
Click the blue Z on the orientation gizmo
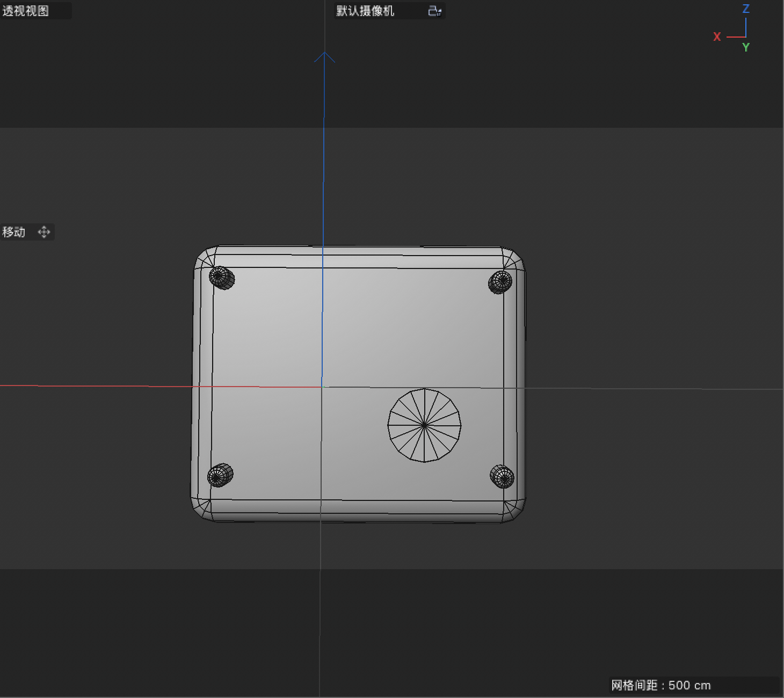(745, 8)
